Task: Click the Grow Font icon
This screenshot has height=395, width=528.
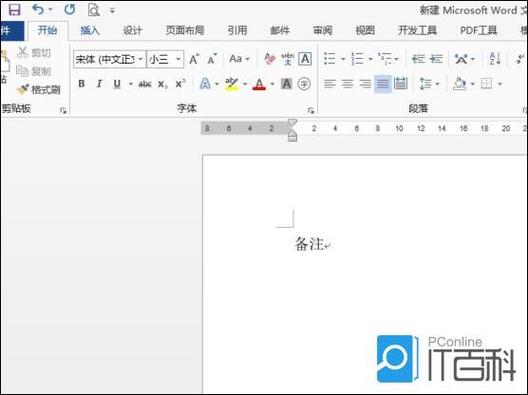Action: tap(194, 59)
